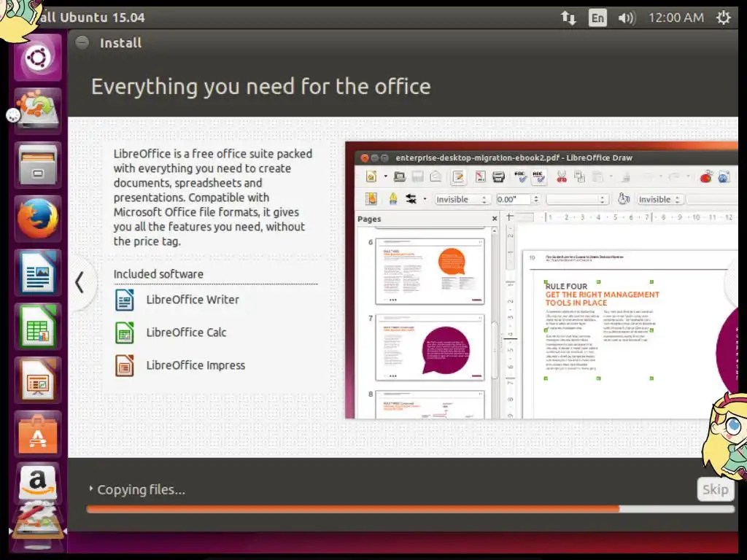Open the first Invisible line style dropdown

462,199
